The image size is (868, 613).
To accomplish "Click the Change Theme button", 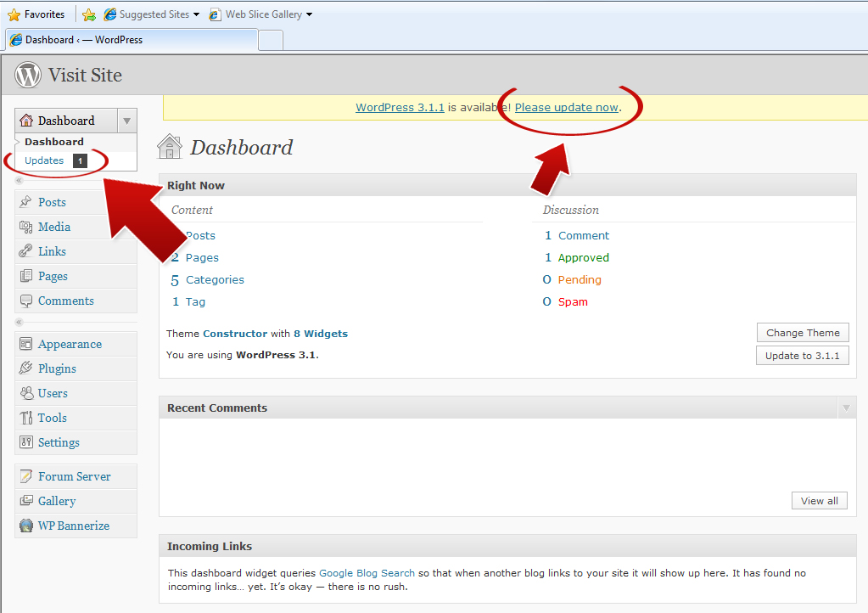I will [x=803, y=333].
